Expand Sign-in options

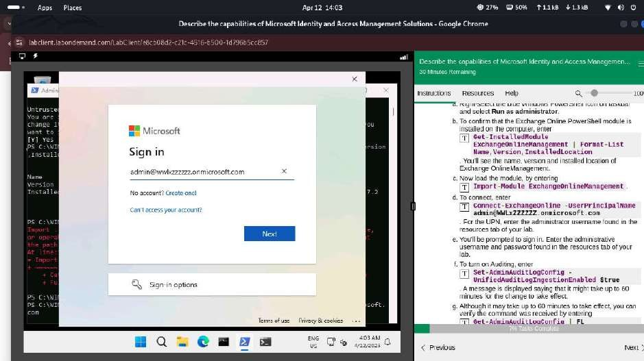pos(212,284)
